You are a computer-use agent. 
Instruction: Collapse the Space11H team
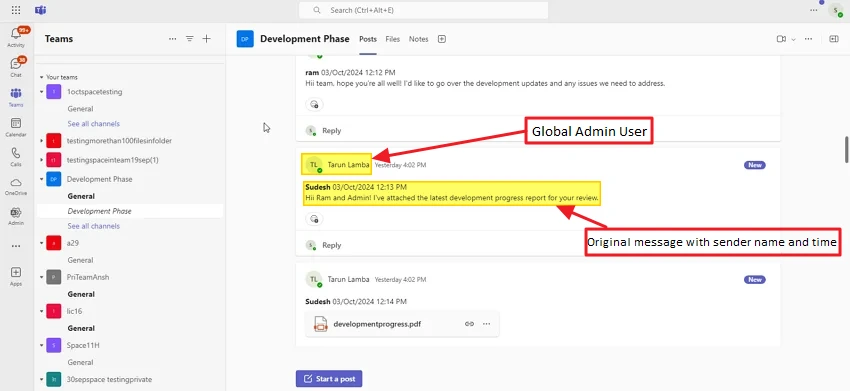[42, 345]
